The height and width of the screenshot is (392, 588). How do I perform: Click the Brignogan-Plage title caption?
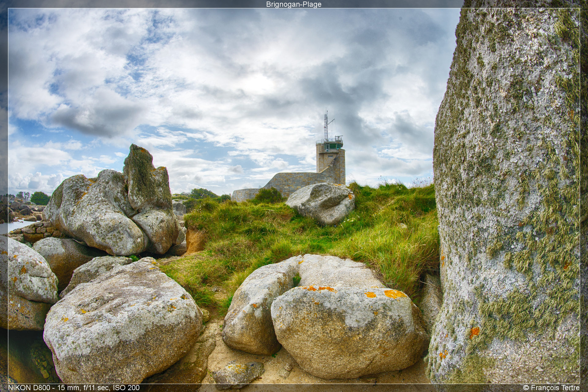tap(294, 4)
